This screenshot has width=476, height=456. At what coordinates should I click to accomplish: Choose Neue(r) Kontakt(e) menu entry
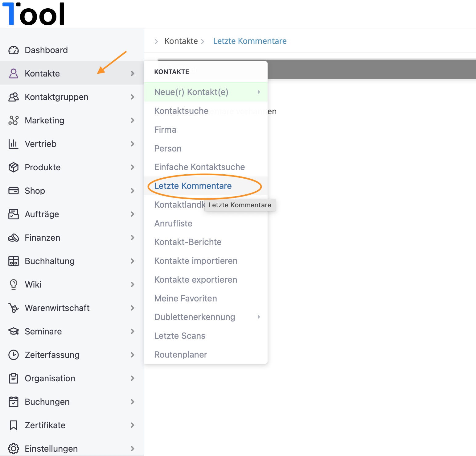click(206, 92)
